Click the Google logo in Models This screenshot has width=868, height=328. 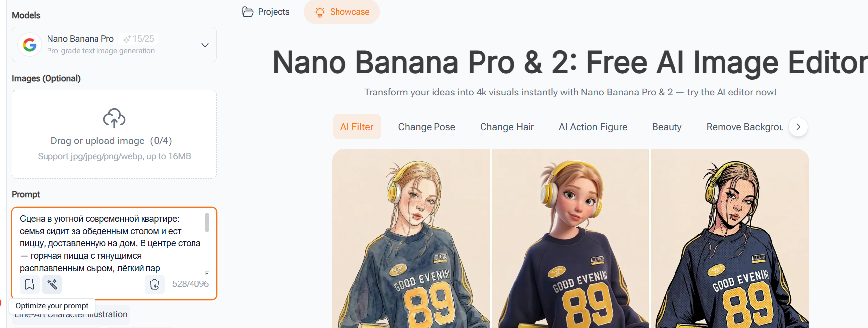(30, 45)
